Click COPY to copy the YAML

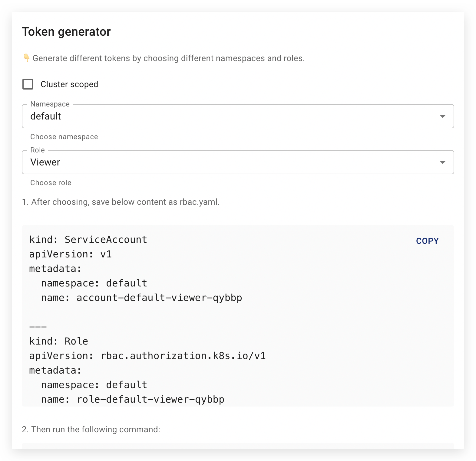pyautogui.click(x=427, y=241)
